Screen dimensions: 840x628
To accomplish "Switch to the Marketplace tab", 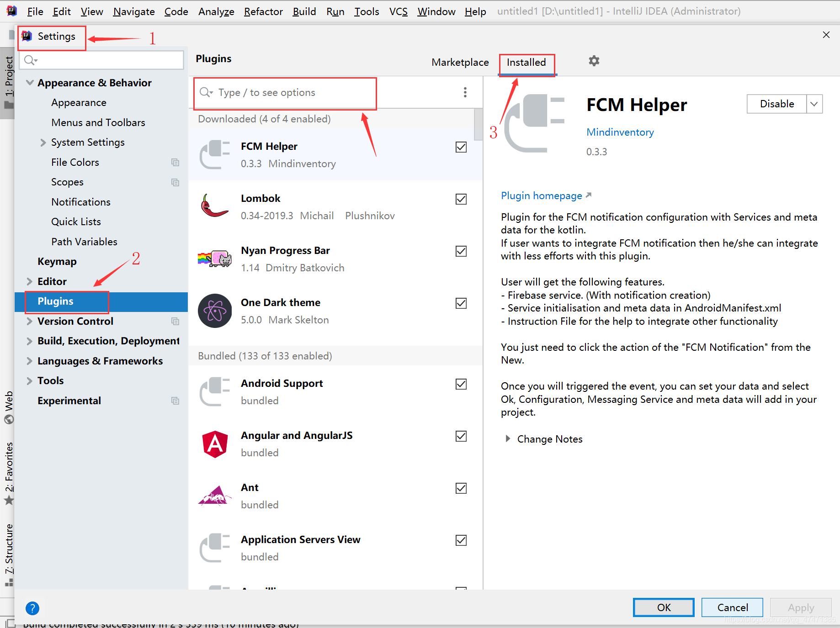I will 460,62.
